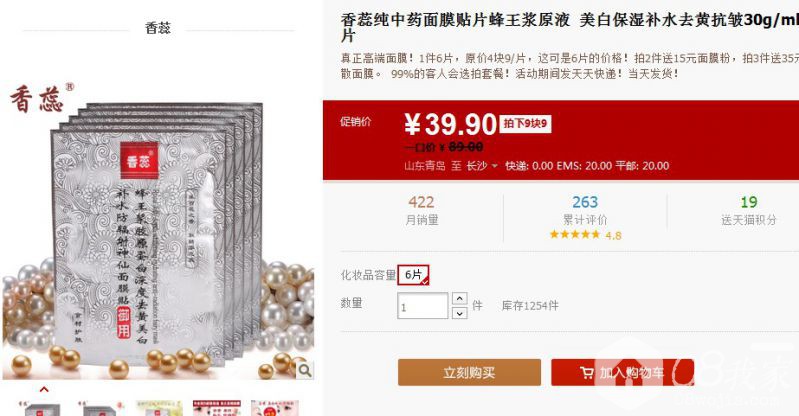This screenshot has width=799, height=416.
Task: Click the up chevron above thumbnails
Action: click(x=44, y=389)
